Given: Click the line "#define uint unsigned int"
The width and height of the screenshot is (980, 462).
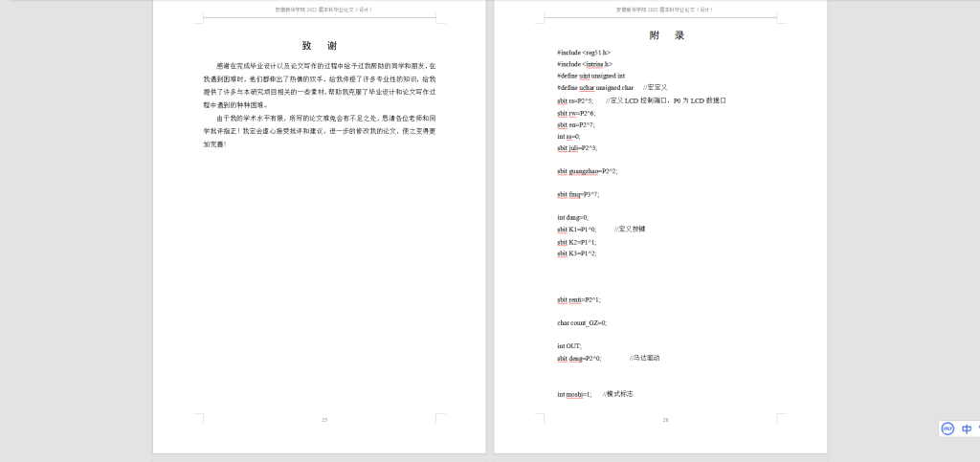Looking at the screenshot, I should click(x=590, y=76).
